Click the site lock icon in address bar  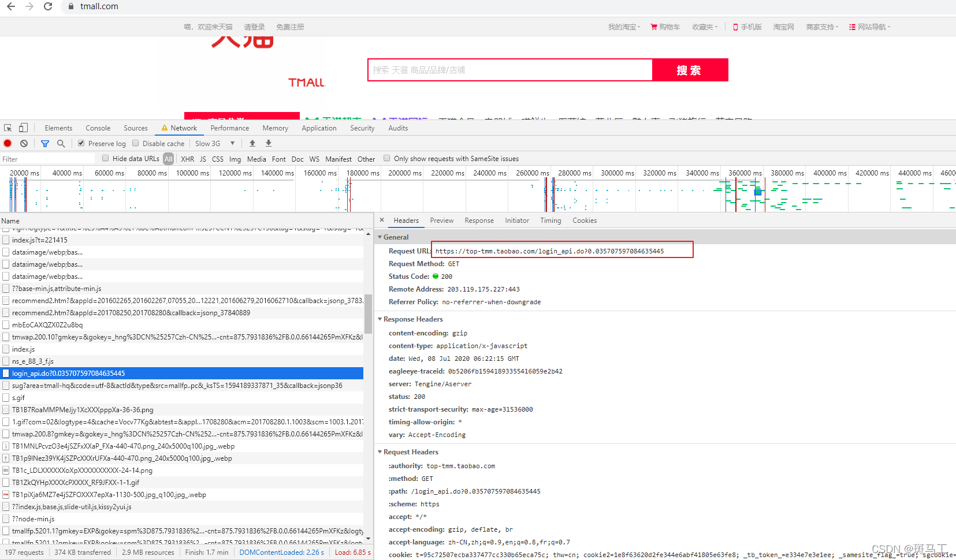pos(71,6)
